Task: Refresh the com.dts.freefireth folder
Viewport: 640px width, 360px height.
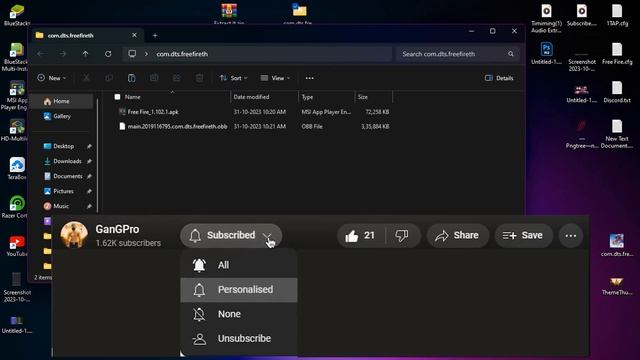Action: coord(108,54)
